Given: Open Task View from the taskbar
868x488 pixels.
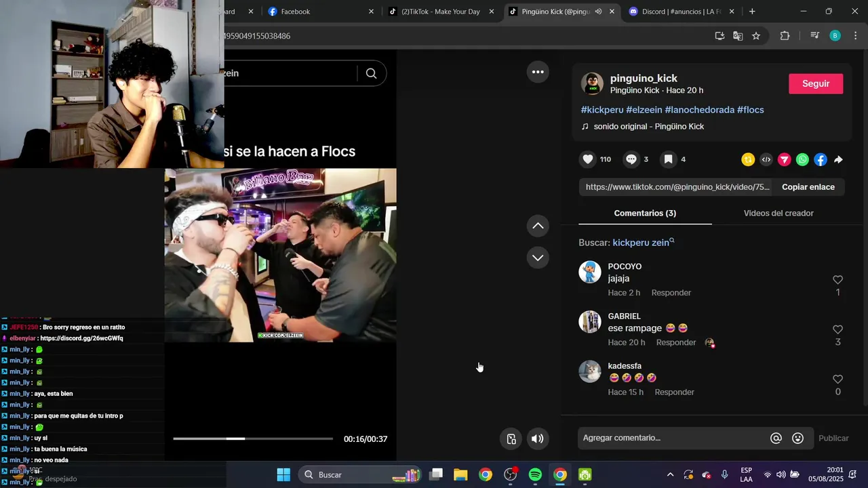Looking at the screenshot, I should (x=436, y=474).
